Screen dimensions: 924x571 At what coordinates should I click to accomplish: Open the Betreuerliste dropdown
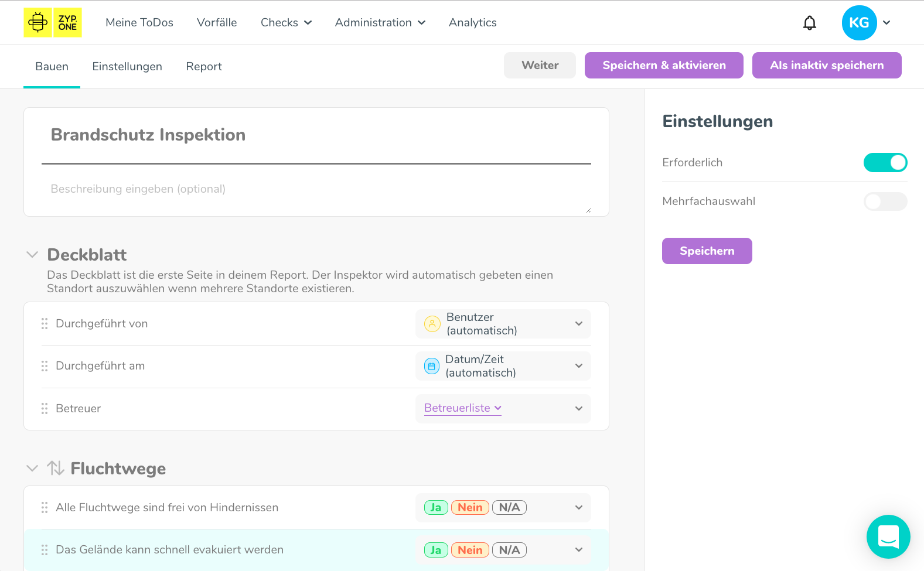click(462, 408)
